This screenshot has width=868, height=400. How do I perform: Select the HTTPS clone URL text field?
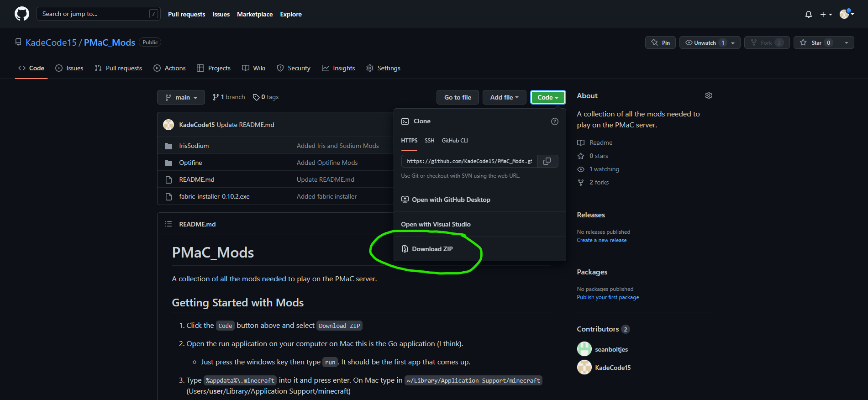coord(469,161)
